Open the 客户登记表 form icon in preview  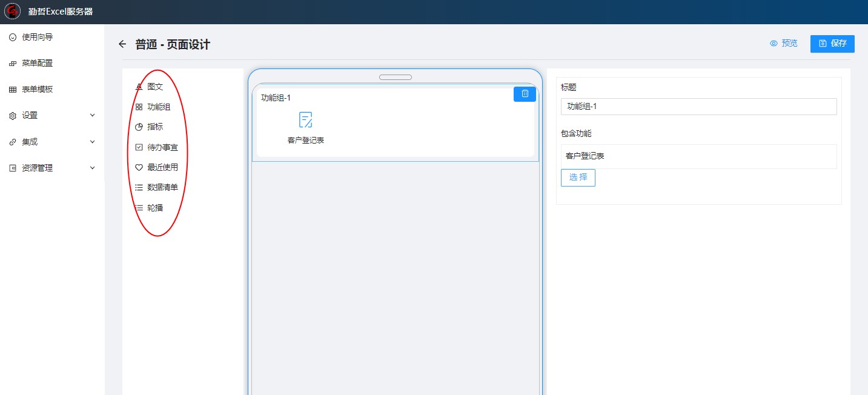pos(305,120)
